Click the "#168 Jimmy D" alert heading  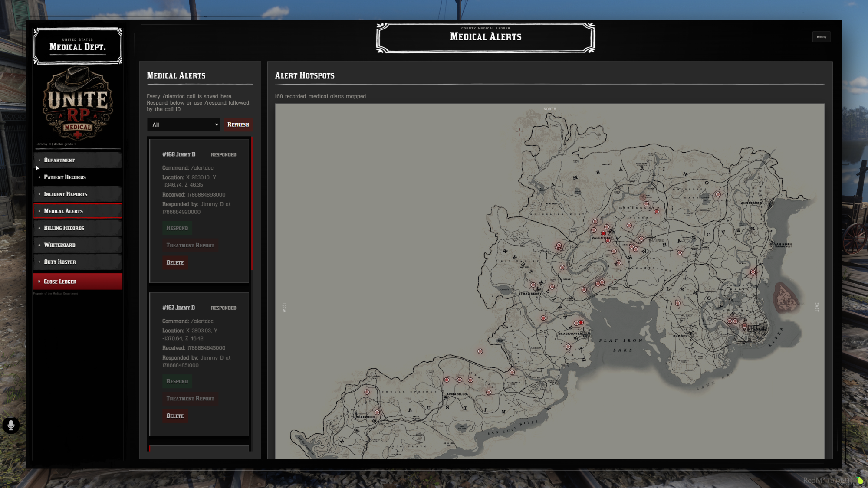tap(179, 154)
